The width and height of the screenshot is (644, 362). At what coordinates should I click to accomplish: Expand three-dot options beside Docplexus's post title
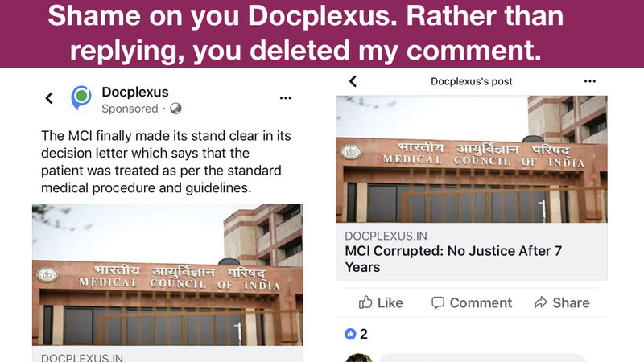(590, 81)
